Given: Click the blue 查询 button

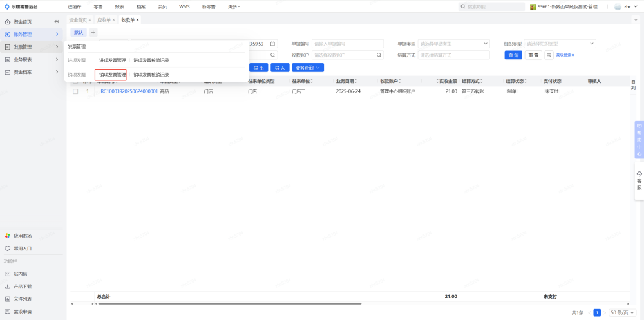Looking at the screenshot, I should pos(513,55).
